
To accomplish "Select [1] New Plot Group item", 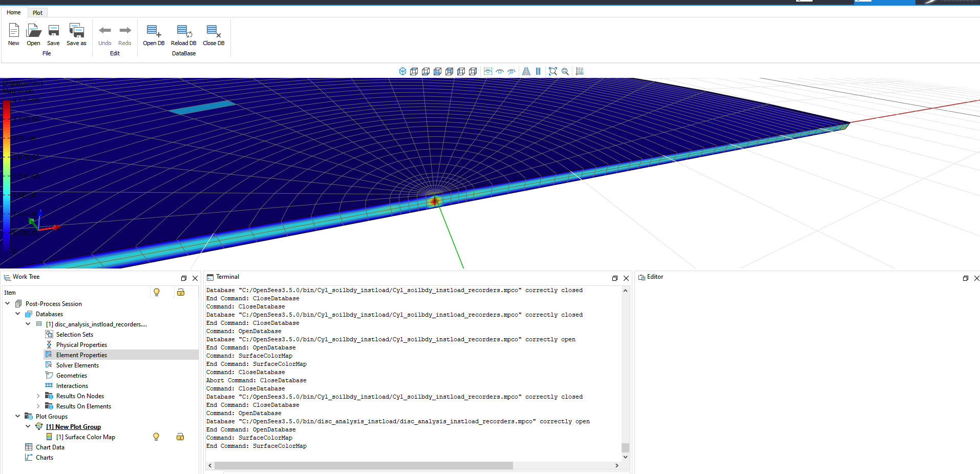I will [x=73, y=427].
